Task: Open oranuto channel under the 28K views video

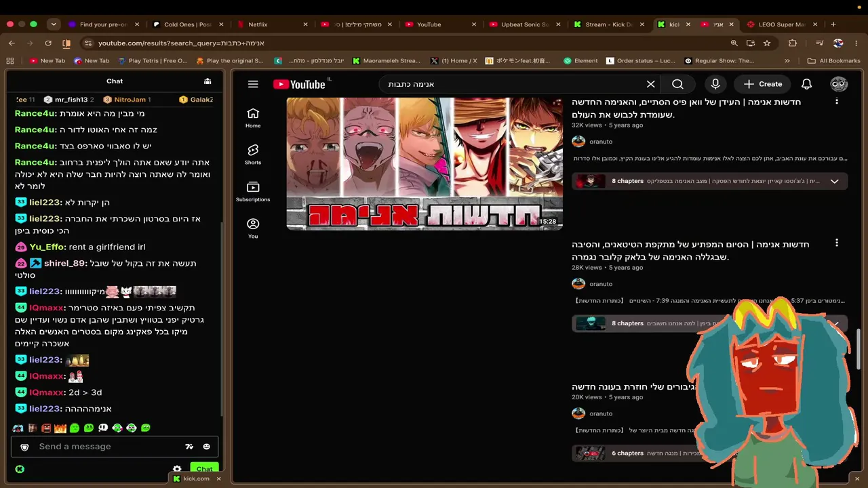Action: 601,284
